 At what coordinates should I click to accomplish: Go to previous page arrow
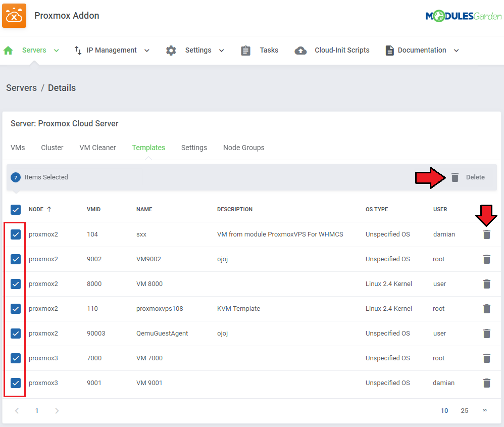point(17,411)
